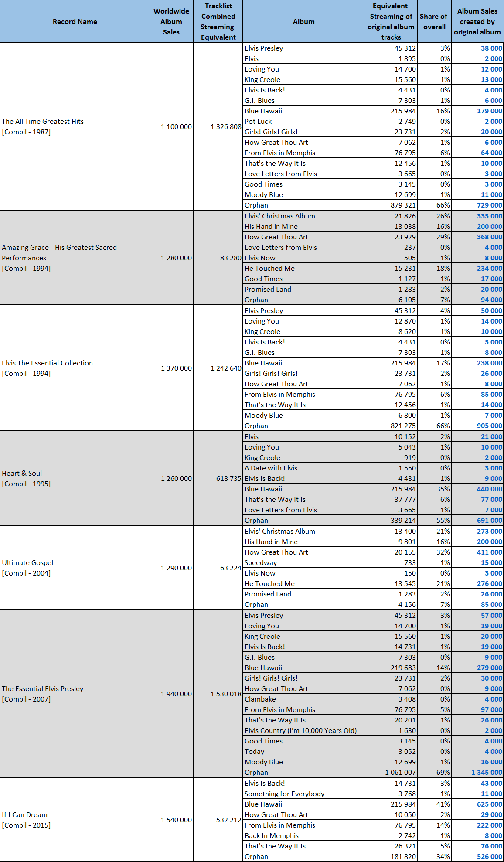This screenshot has width=504, height=862.
Task: Select the share value "69%"
Action: pyautogui.click(x=443, y=772)
